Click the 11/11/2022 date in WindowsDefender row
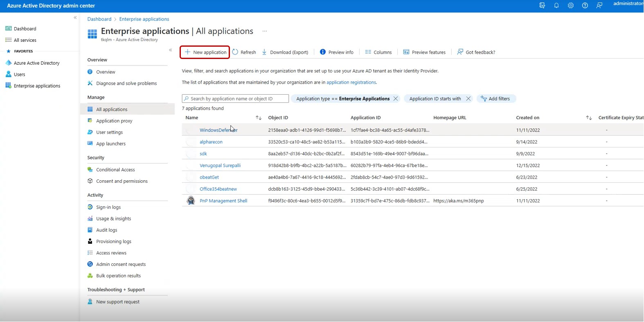Screen dimensions: 644x322 pos(528,130)
